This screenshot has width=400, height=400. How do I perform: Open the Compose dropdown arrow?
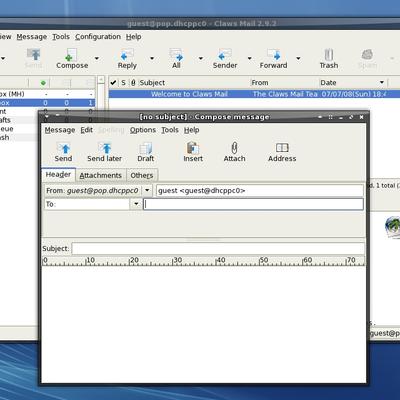coord(97,58)
